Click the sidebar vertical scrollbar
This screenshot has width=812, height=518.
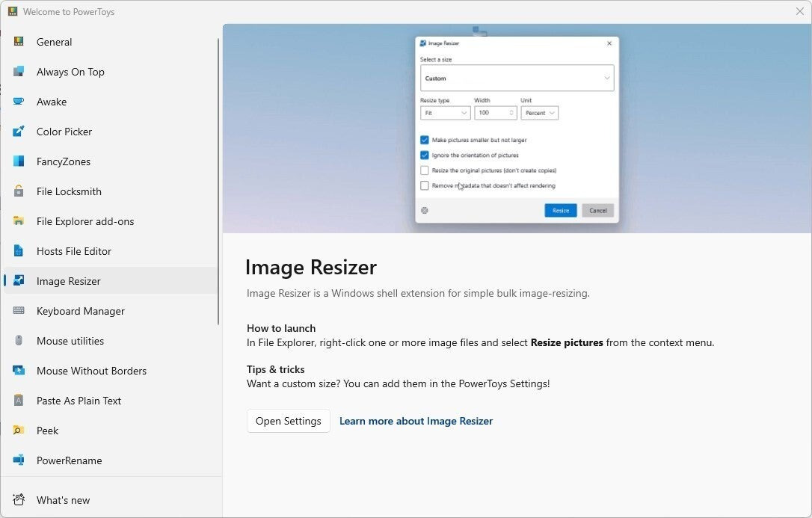pyautogui.click(x=218, y=181)
